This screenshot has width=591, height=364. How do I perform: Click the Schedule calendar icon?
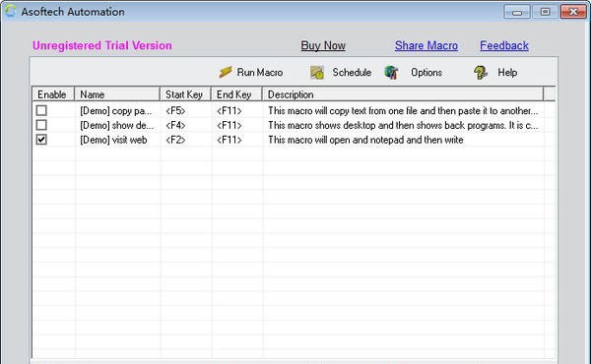coord(317,72)
